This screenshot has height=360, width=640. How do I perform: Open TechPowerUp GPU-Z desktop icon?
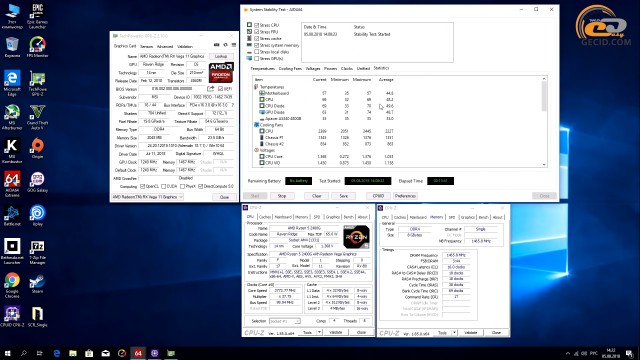(x=37, y=83)
